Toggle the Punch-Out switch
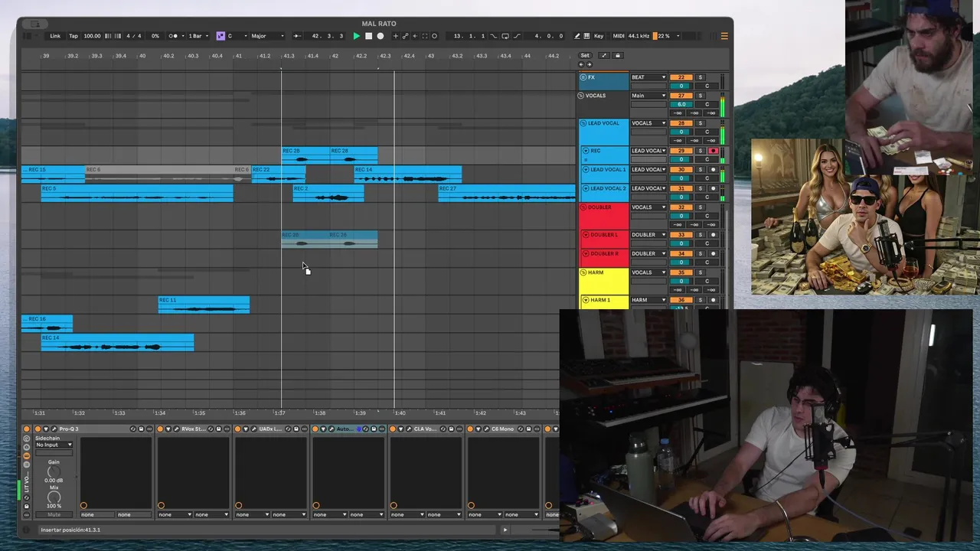This screenshot has height=551, width=980. (x=517, y=36)
